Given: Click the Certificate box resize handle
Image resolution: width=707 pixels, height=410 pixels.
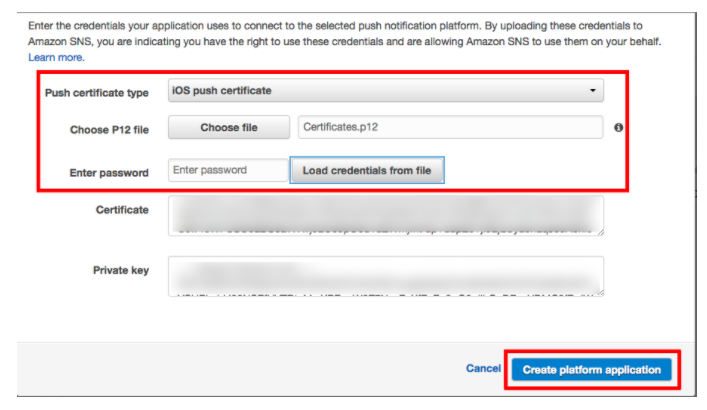Looking at the screenshot, I should [x=600, y=232].
